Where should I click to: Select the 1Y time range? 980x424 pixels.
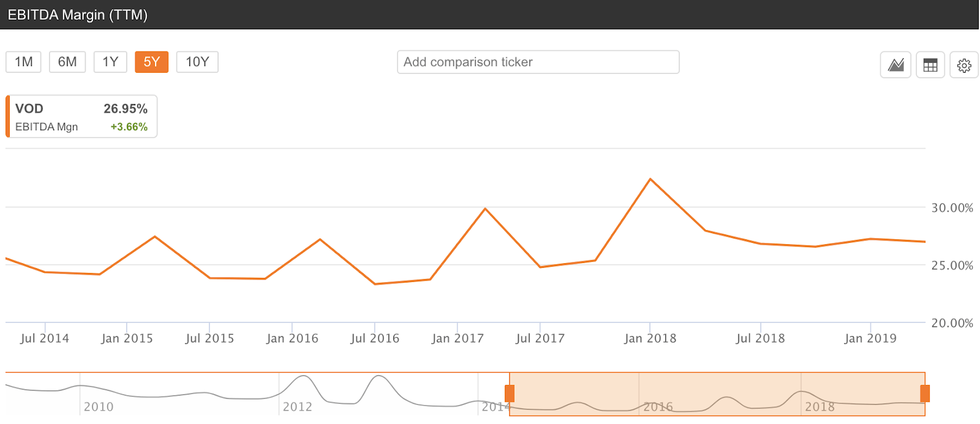tap(110, 62)
